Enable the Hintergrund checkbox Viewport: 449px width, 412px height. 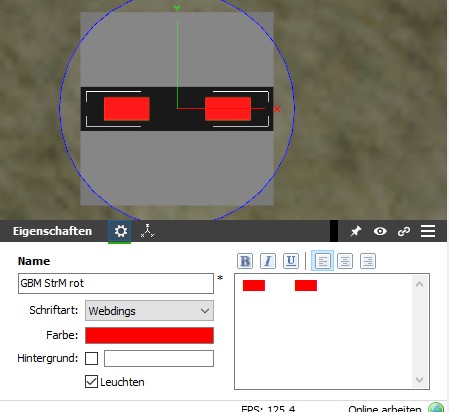tap(91, 359)
